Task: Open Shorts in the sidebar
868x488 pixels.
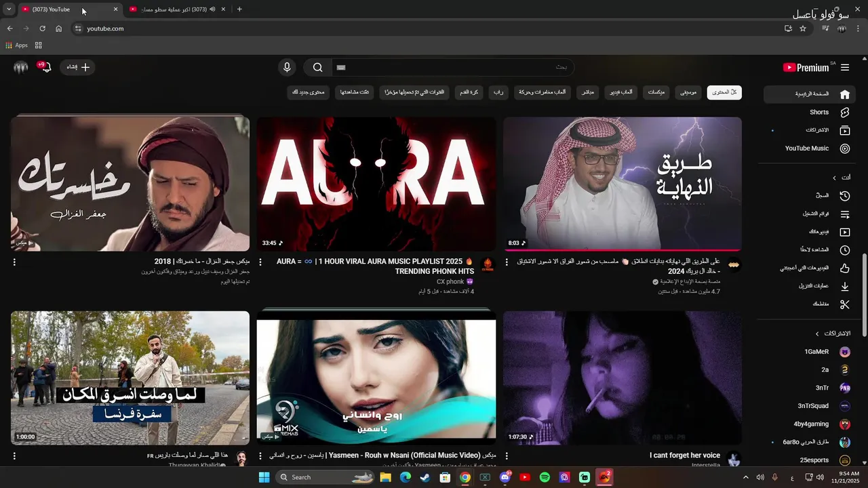Action: click(x=810, y=113)
